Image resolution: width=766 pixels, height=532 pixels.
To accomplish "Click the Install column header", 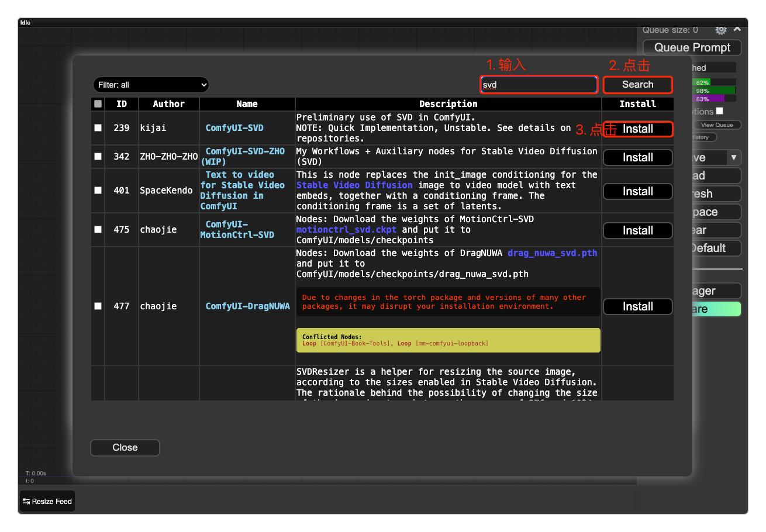I will (637, 104).
